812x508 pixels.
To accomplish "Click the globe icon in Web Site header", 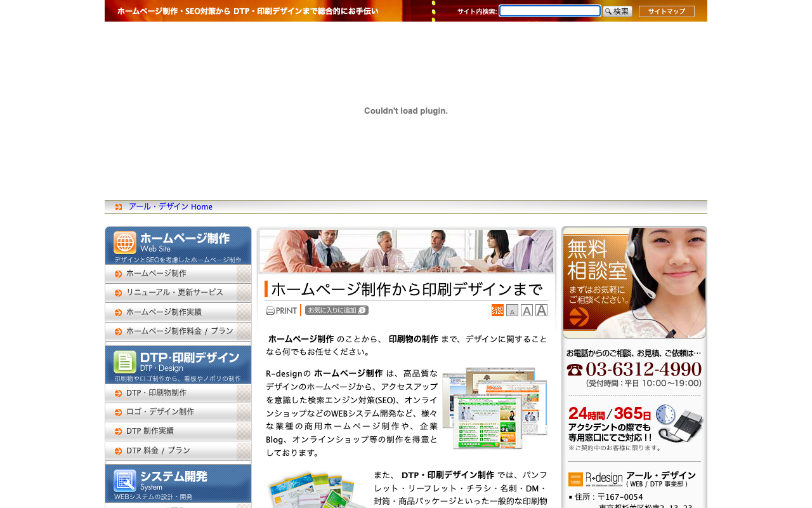I will click(x=125, y=243).
